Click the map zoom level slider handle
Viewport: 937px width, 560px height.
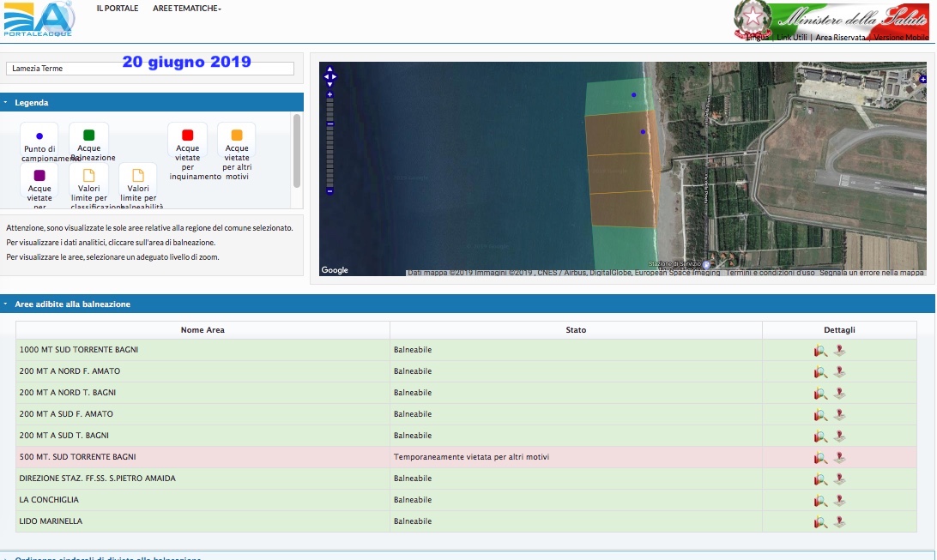(329, 123)
